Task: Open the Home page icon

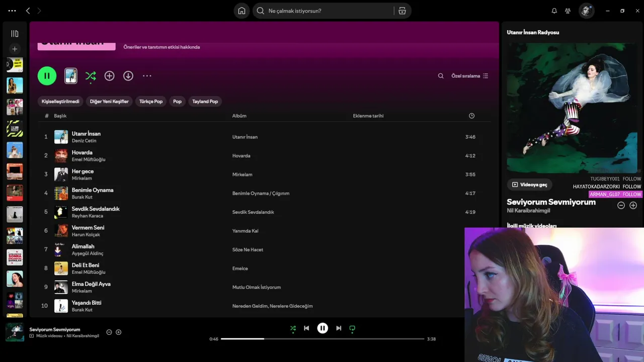Action: pyautogui.click(x=242, y=11)
